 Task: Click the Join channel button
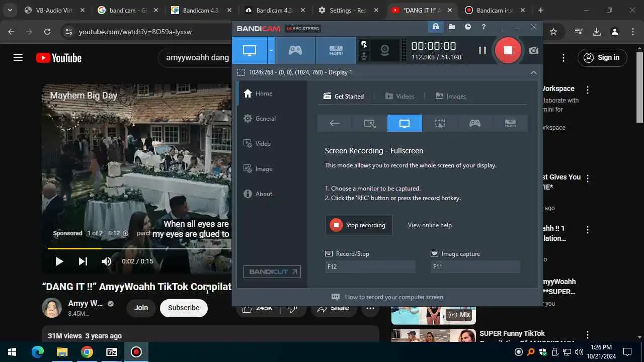[x=141, y=308]
